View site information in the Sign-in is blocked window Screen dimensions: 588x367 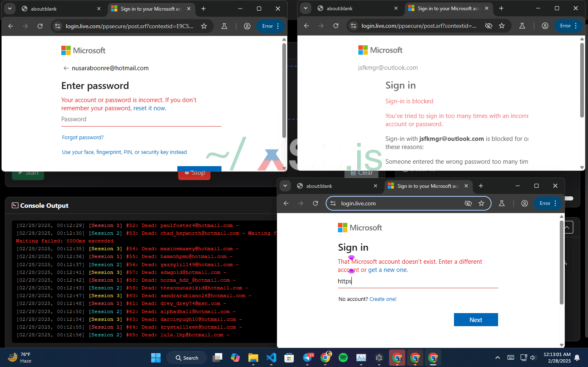pyautogui.click(x=353, y=26)
